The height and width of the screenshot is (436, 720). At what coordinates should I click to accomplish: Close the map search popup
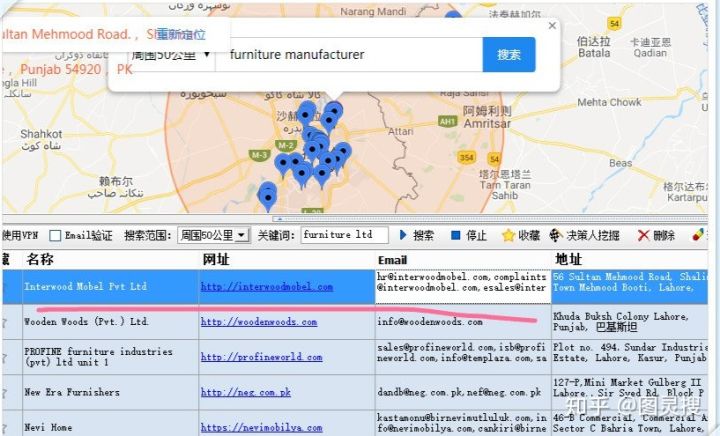pyautogui.click(x=552, y=26)
